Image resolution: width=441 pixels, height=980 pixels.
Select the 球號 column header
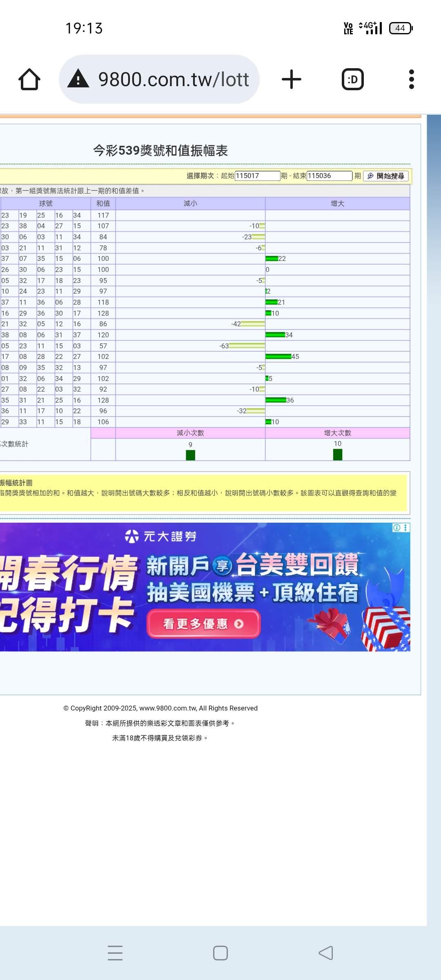46,203
